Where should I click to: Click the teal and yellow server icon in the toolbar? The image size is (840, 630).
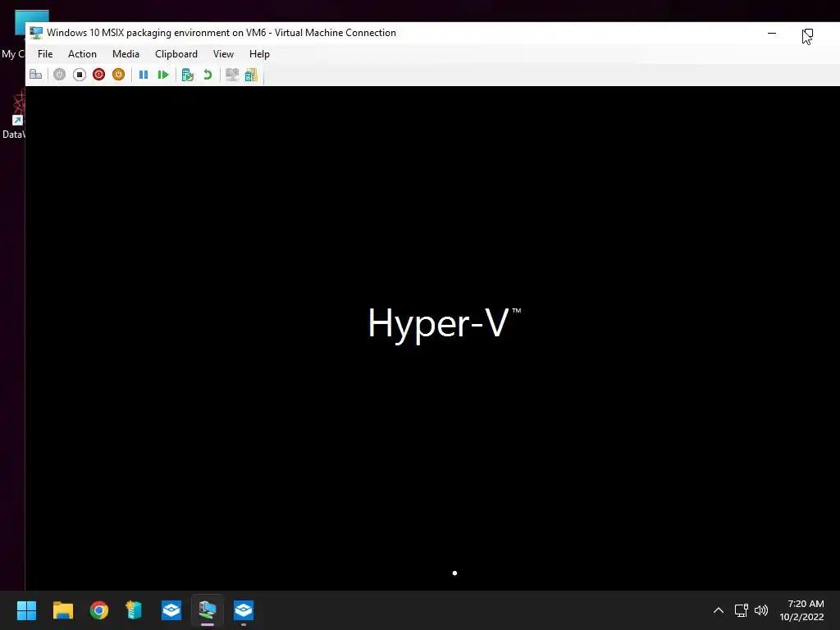(x=251, y=75)
